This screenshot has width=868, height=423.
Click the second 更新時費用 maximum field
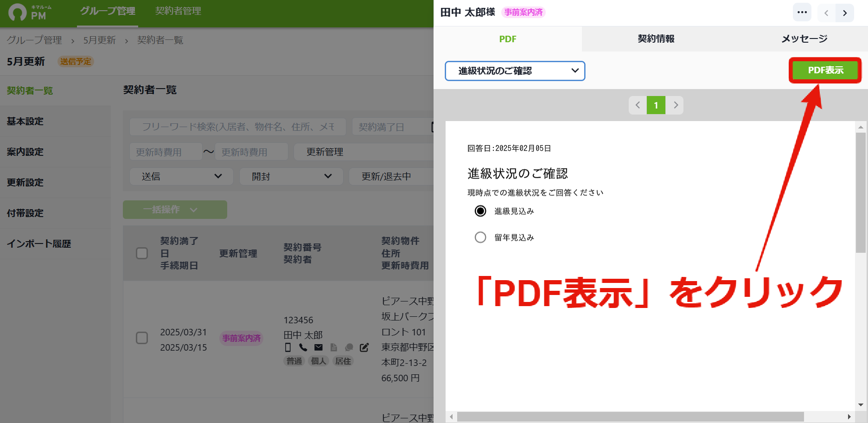(x=251, y=152)
